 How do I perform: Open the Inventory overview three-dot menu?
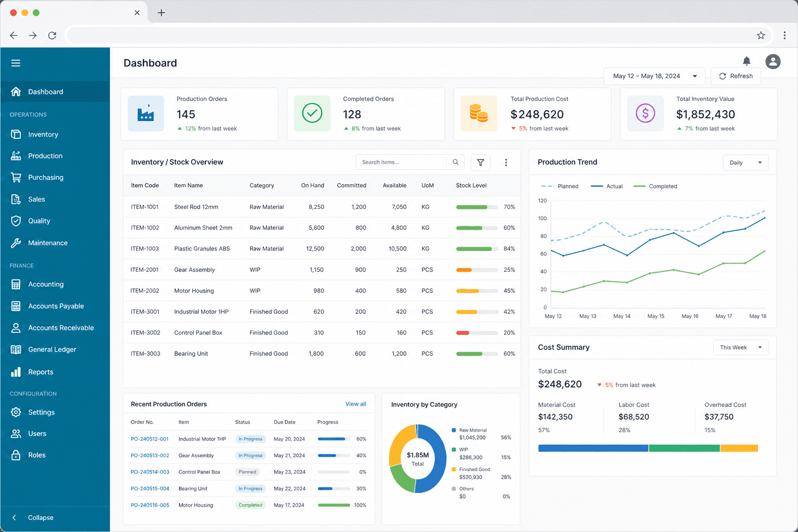point(506,163)
